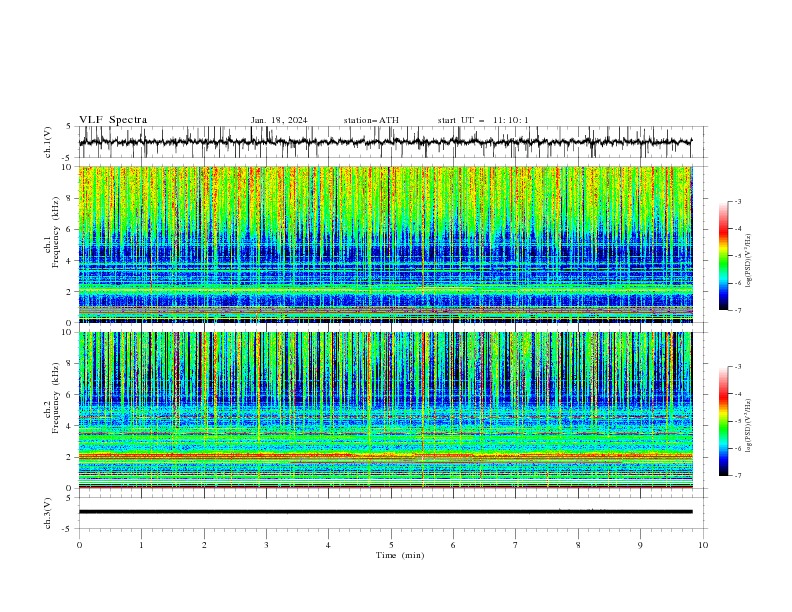
Task: Click time axis tick label "4"
Action: click(328, 545)
